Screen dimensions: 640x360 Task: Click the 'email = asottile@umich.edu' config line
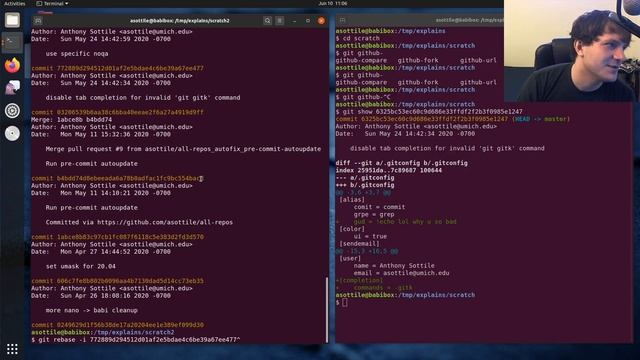tap(402, 273)
